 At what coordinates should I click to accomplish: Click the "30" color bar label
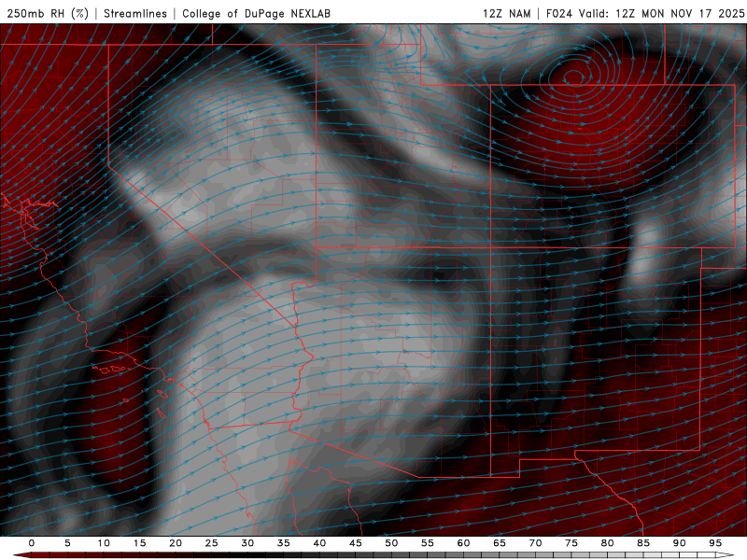pyautogui.click(x=247, y=543)
